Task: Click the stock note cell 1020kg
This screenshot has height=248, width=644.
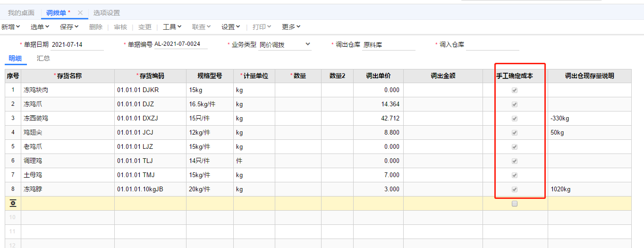Action: click(x=590, y=189)
